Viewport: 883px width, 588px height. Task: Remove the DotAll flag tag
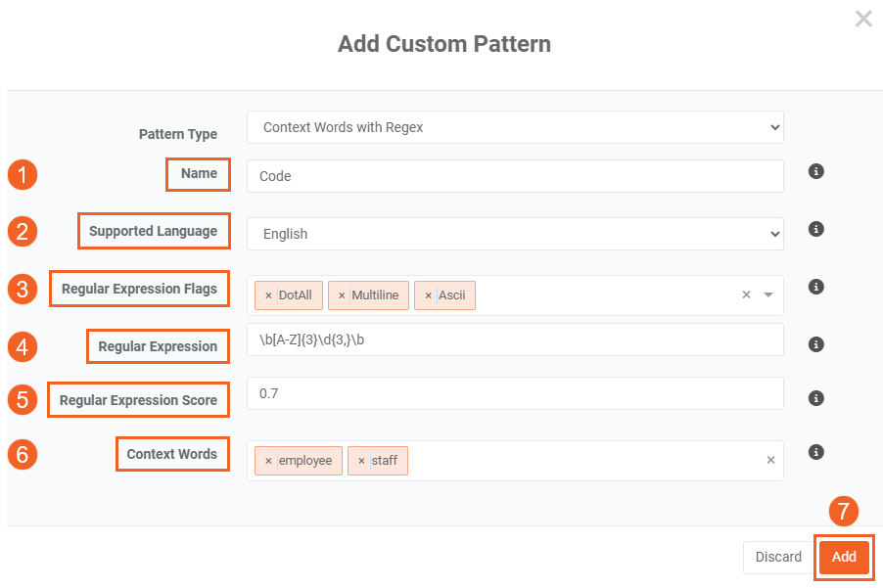click(x=268, y=295)
